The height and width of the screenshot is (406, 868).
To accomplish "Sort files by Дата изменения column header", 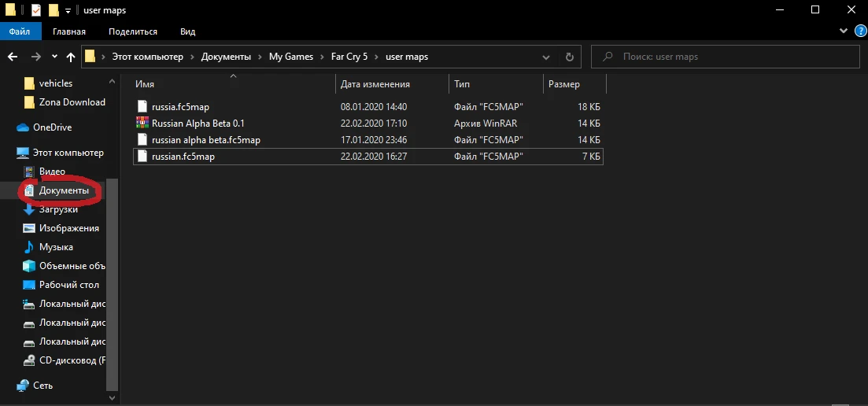I will 375,84.
